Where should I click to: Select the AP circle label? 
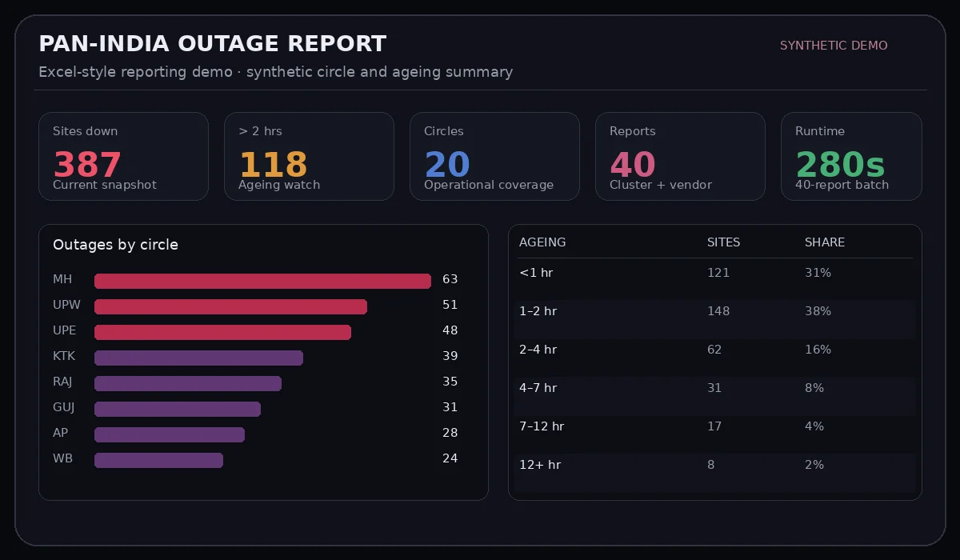(x=61, y=433)
